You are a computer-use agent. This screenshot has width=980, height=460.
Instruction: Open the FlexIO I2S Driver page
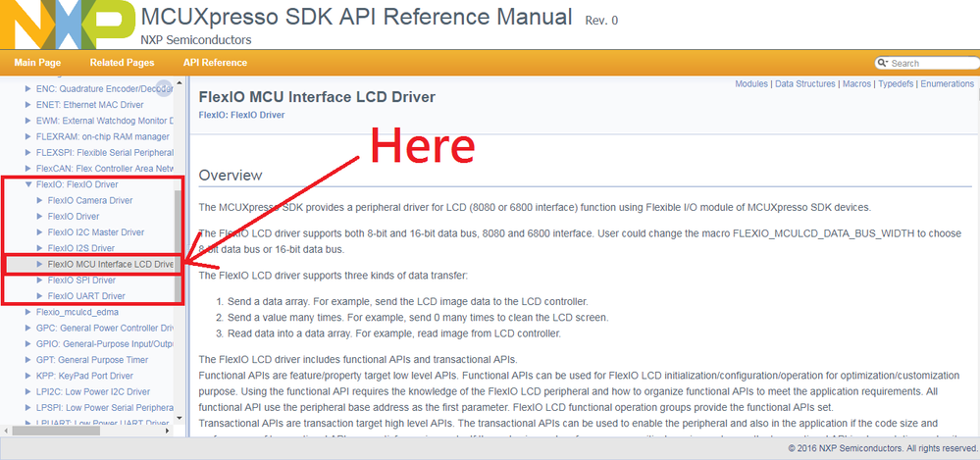[x=80, y=248]
